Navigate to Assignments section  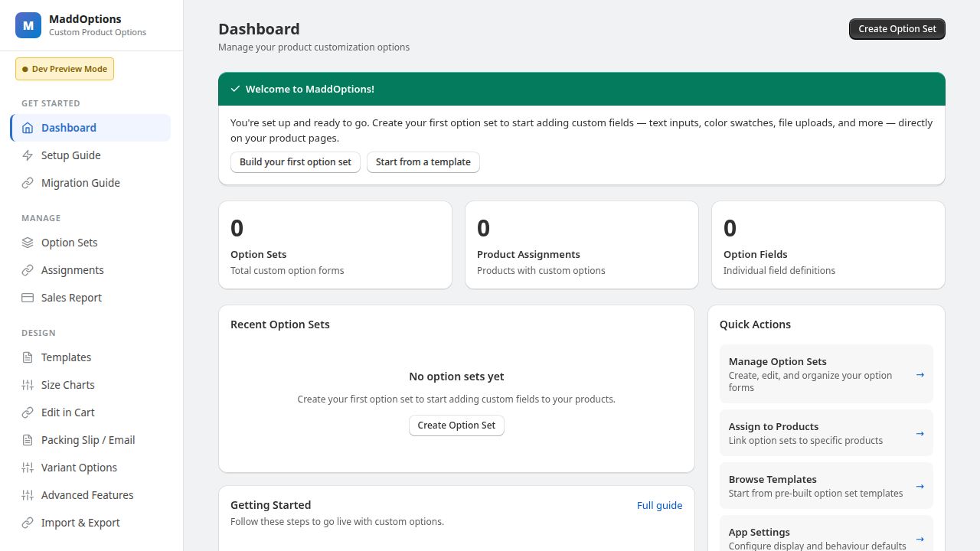[91, 270]
